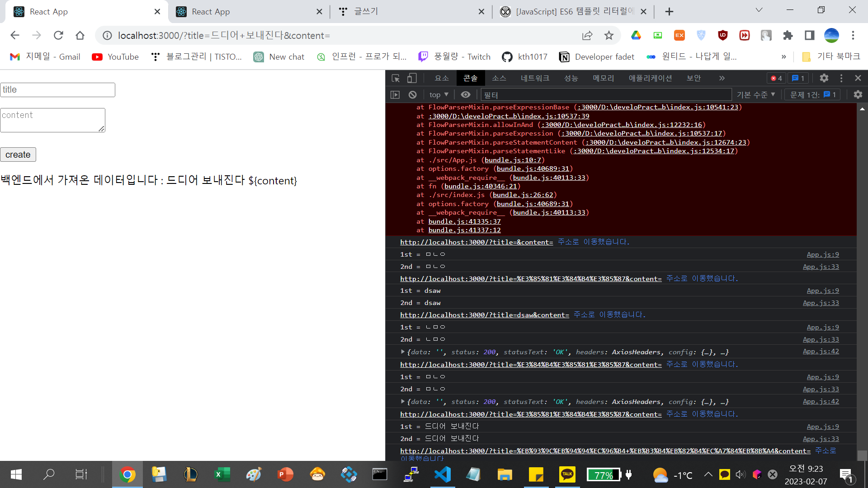This screenshot has height=488, width=868.
Task: Click the title input field
Action: pyautogui.click(x=57, y=89)
